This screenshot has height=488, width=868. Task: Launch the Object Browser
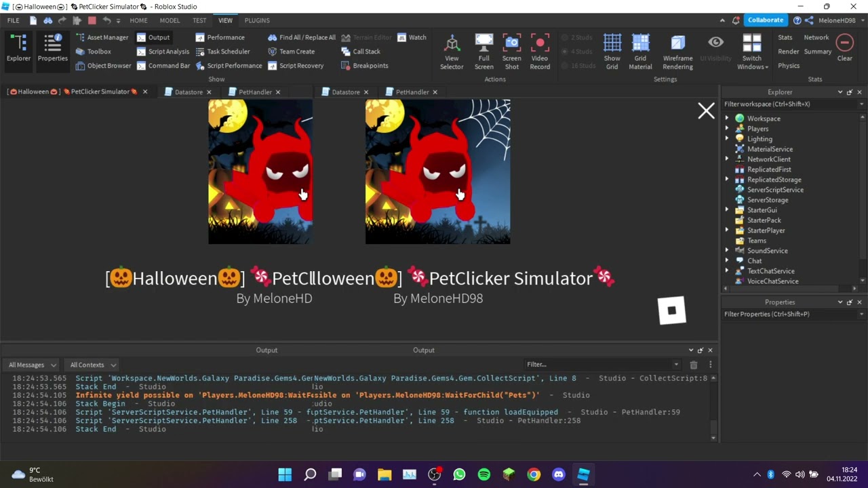click(x=103, y=66)
